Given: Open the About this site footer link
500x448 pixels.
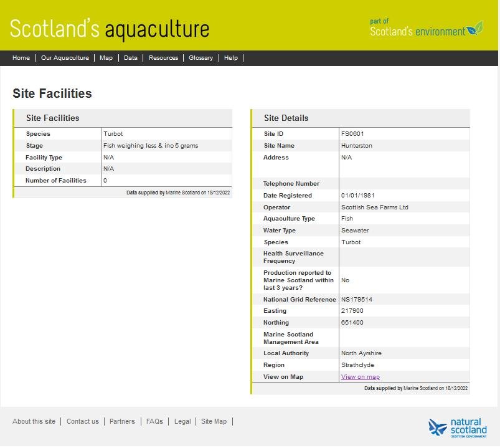Looking at the screenshot, I should [34, 421].
